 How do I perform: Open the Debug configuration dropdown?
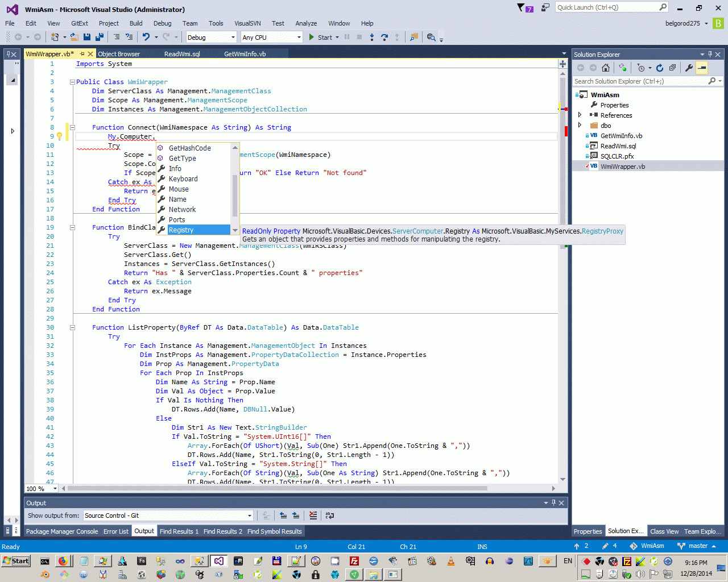(233, 38)
